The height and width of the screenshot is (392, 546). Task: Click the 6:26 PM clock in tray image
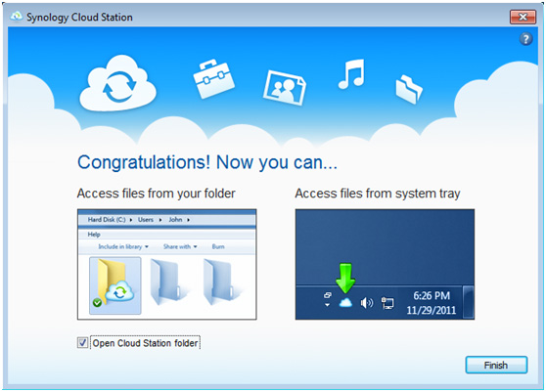[432, 295]
